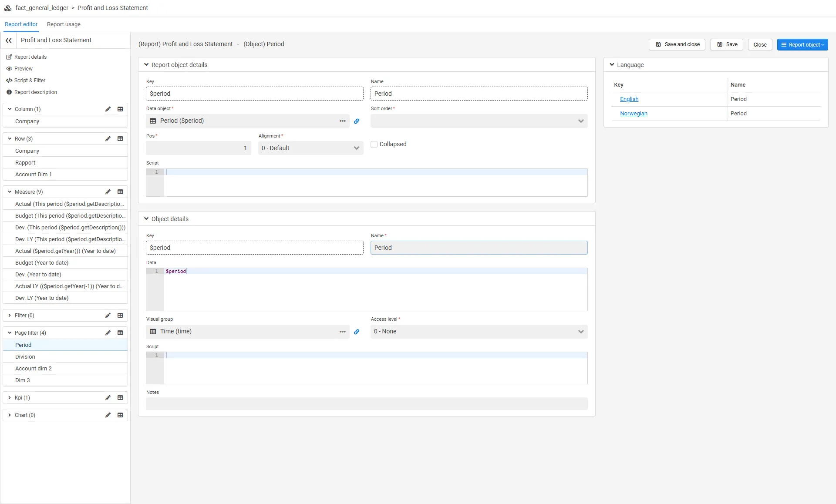Click ellipsis in Data object Period field
This screenshot has width=836, height=504.
[x=343, y=121]
